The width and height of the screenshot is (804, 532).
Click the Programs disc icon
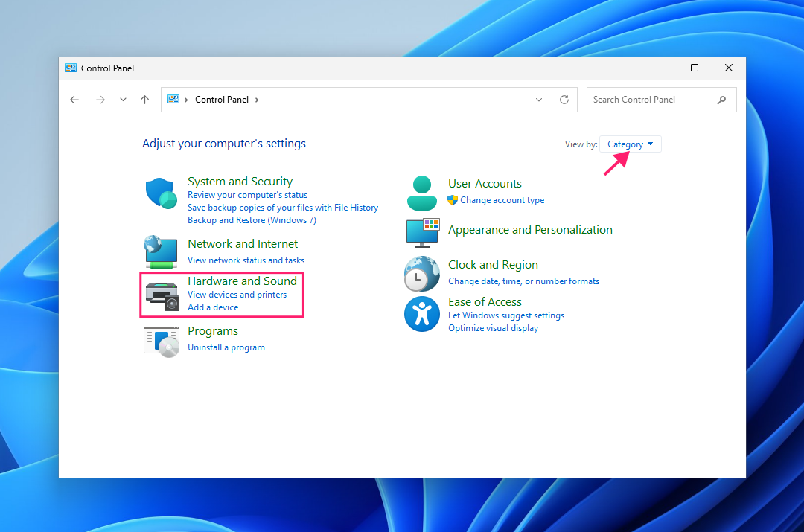(162, 342)
